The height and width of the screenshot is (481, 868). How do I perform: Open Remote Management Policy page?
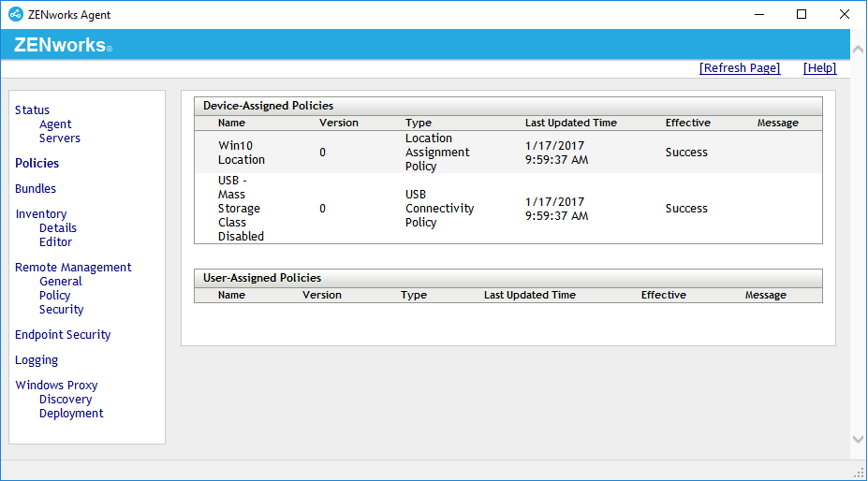pos(55,296)
